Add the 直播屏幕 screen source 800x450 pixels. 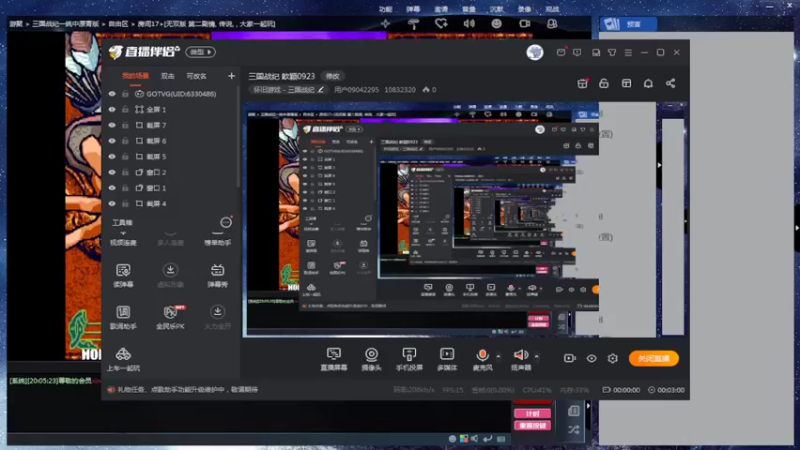pyautogui.click(x=334, y=359)
